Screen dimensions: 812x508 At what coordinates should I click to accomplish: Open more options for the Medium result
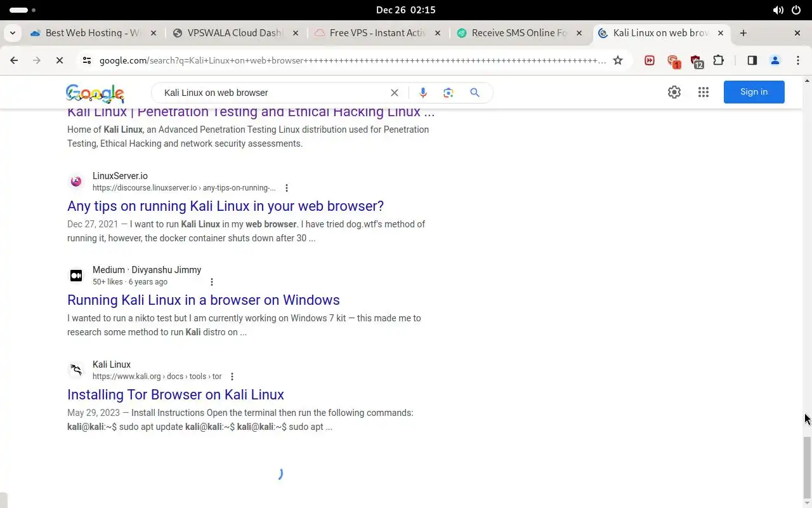(x=212, y=282)
